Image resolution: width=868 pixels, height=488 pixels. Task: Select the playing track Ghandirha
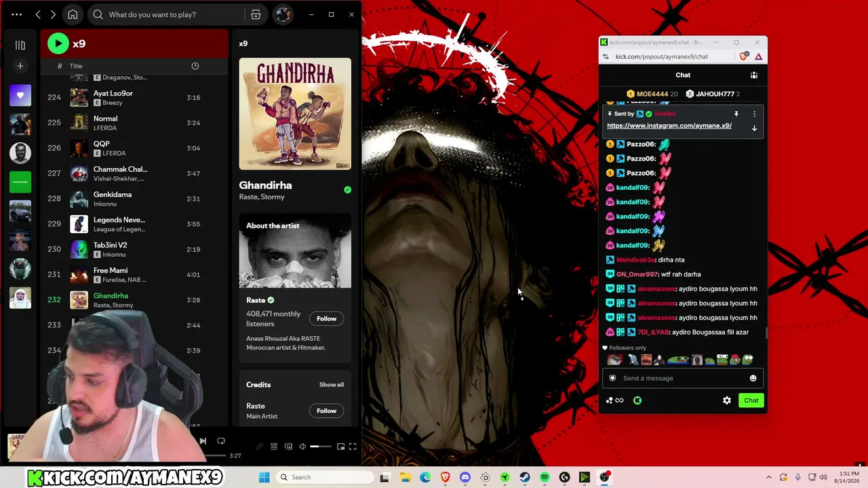136,300
